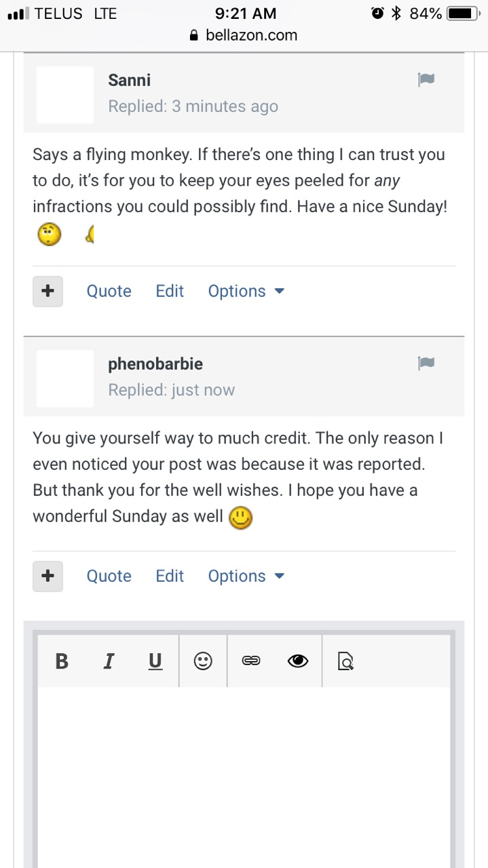Toggle Italic formatting in editor
Screen dimensions: 488x868
coord(108,660)
